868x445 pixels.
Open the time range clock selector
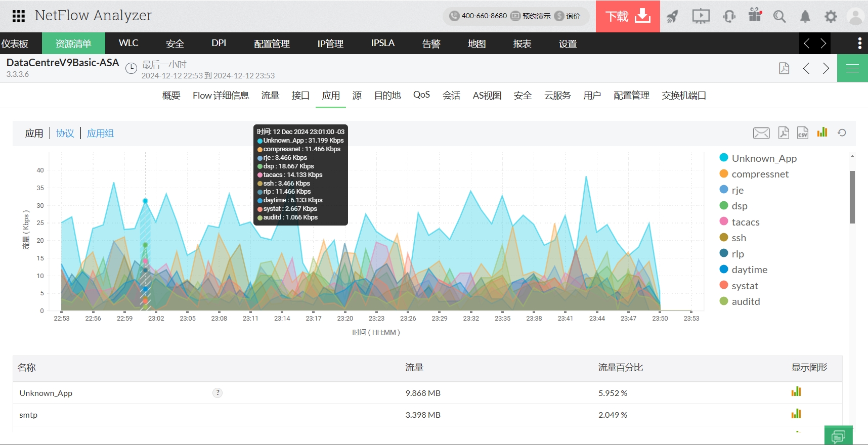(131, 68)
